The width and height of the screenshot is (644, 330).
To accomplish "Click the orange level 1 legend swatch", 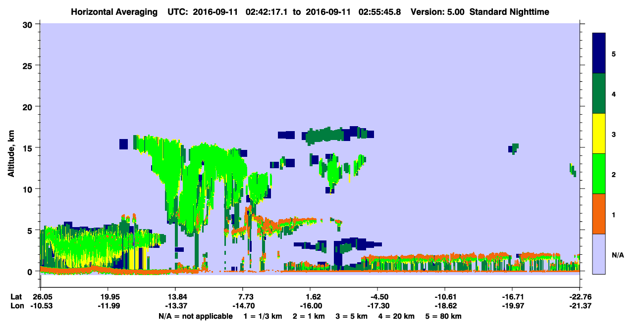I will pyautogui.click(x=599, y=213).
